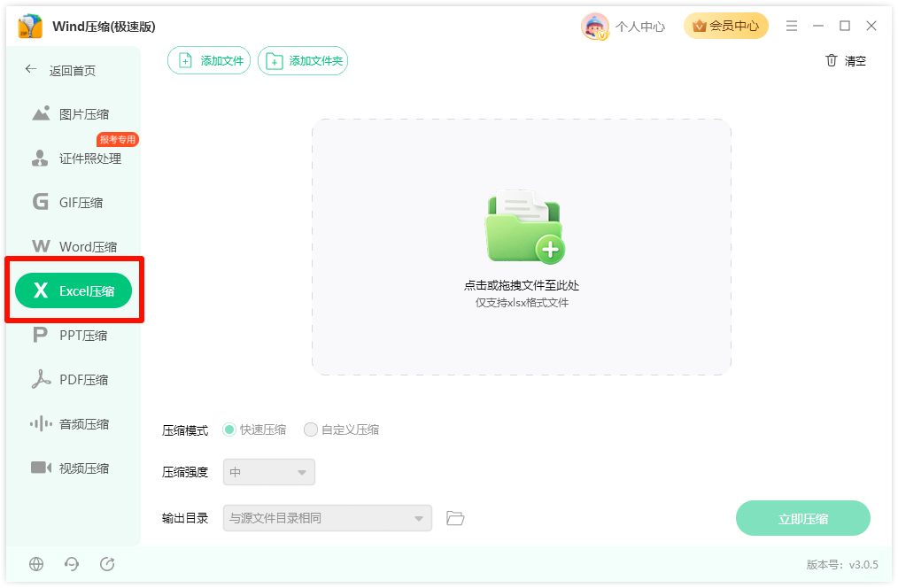Open the 会员中心 membership button

[x=725, y=26]
